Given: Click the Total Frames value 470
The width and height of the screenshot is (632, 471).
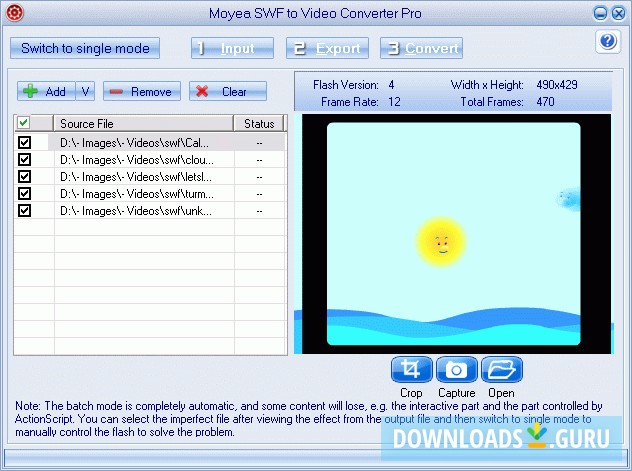Looking at the screenshot, I should [x=545, y=102].
